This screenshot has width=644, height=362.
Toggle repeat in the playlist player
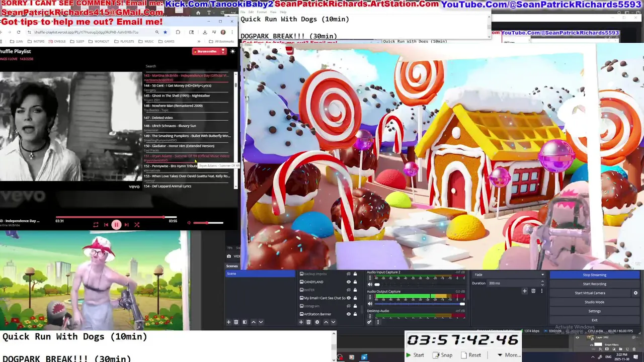96,225
